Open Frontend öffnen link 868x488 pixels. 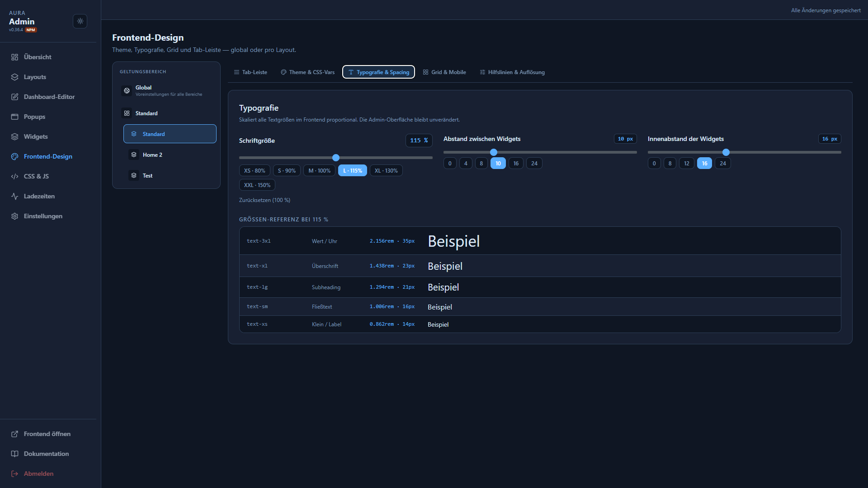pyautogui.click(x=48, y=434)
